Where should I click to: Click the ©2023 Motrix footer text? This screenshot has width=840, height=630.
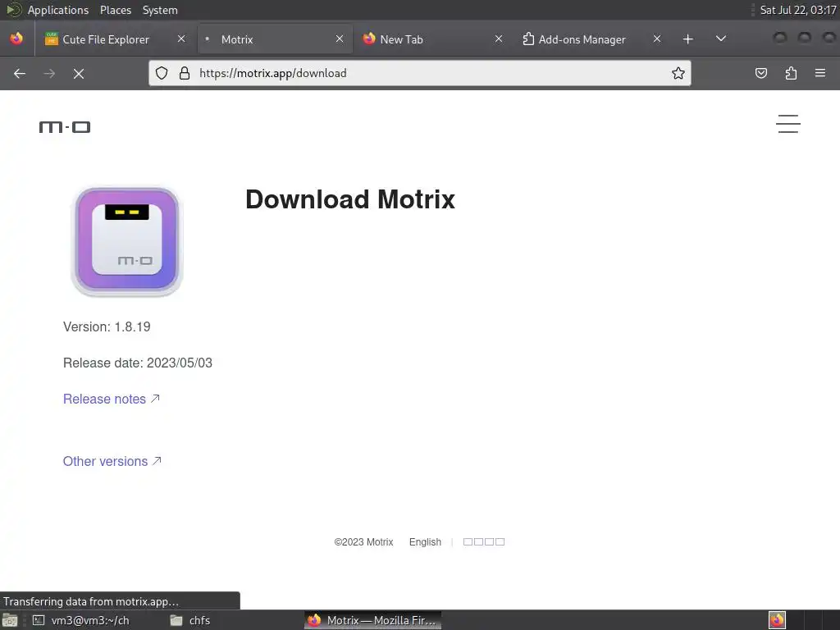tap(363, 542)
